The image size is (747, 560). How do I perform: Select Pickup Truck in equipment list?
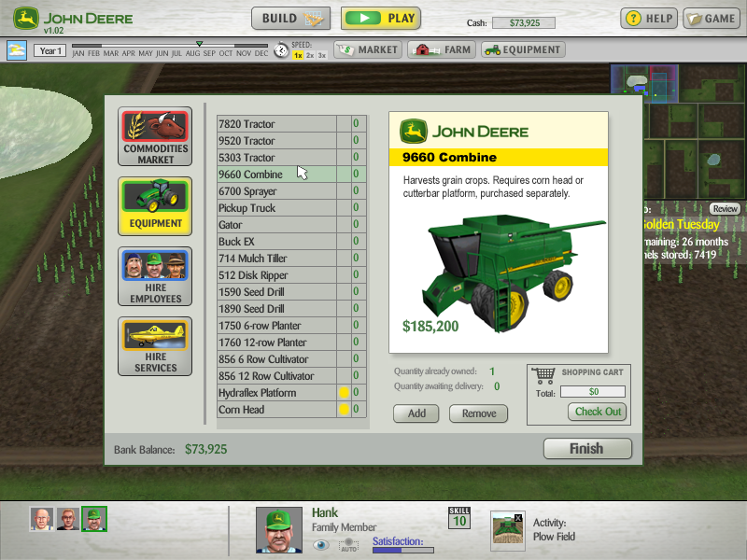pos(291,207)
